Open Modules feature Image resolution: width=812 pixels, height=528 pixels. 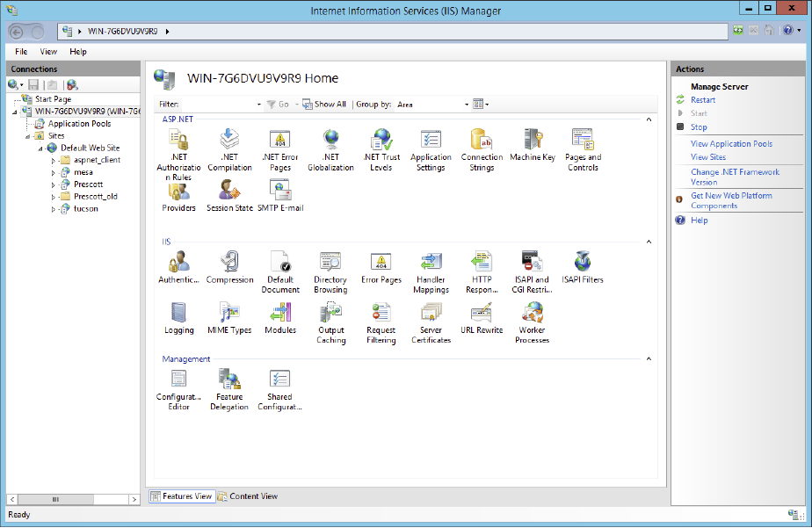click(280, 318)
